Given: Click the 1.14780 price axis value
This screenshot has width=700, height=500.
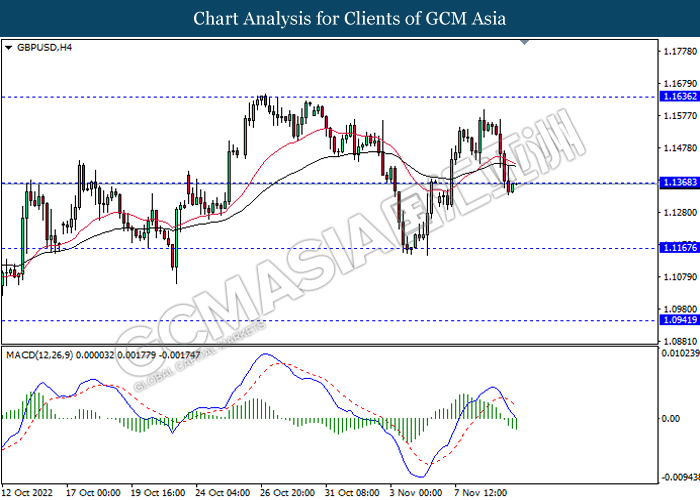Looking at the screenshot, I should pos(680,148).
